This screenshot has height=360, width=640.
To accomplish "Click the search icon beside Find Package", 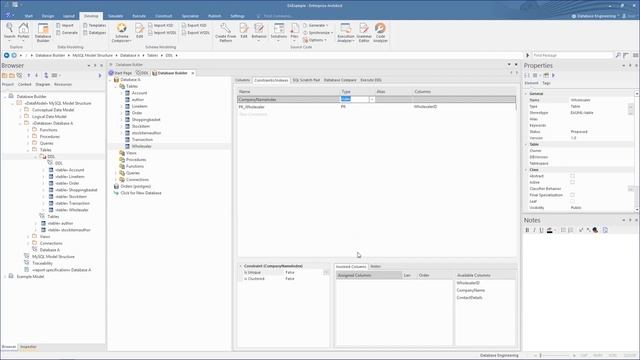I will (618, 55).
